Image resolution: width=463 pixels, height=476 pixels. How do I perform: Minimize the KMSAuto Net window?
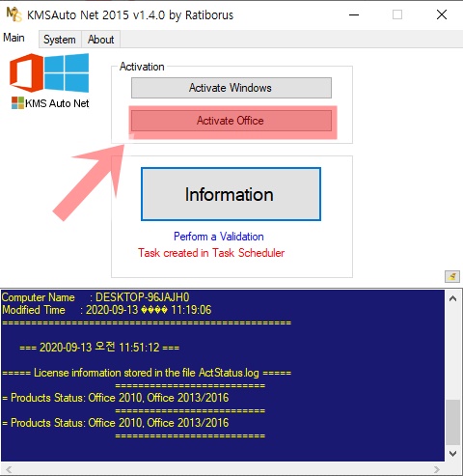click(x=354, y=14)
